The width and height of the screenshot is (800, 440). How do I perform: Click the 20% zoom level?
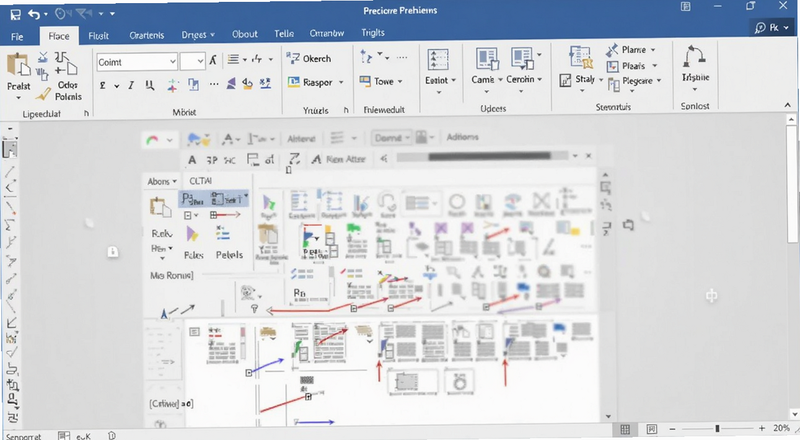[781, 428]
